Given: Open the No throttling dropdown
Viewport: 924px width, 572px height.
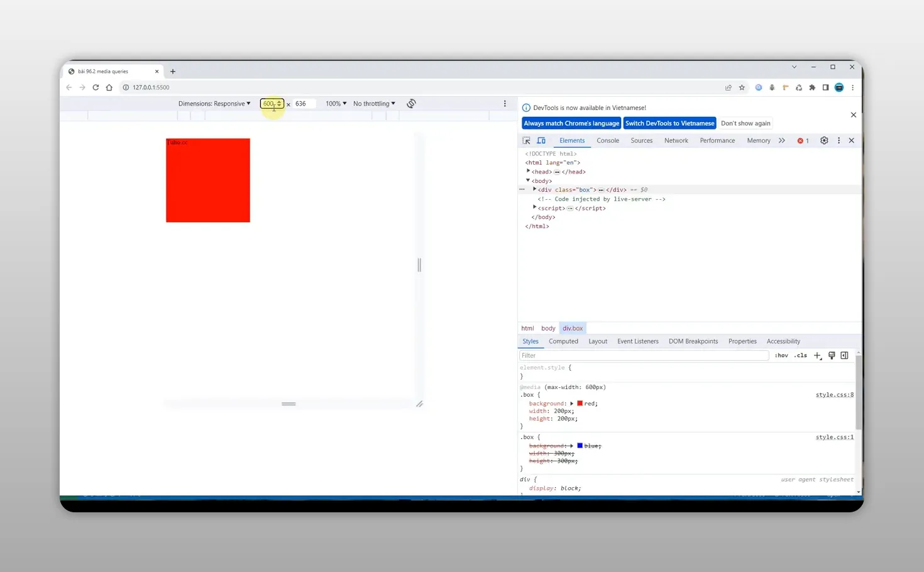Looking at the screenshot, I should point(374,104).
